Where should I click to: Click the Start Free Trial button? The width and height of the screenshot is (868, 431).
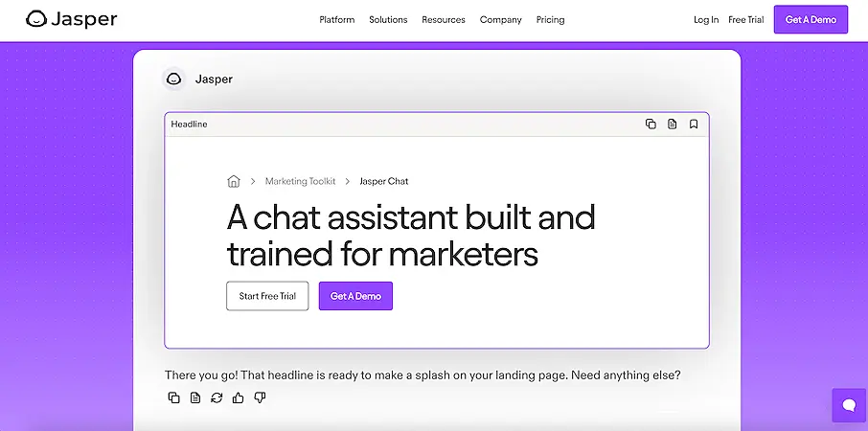point(267,296)
